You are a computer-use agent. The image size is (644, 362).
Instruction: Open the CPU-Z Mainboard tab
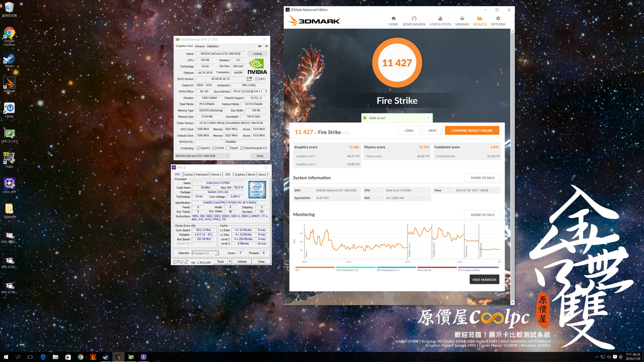pyautogui.click(x=202, y=175)
